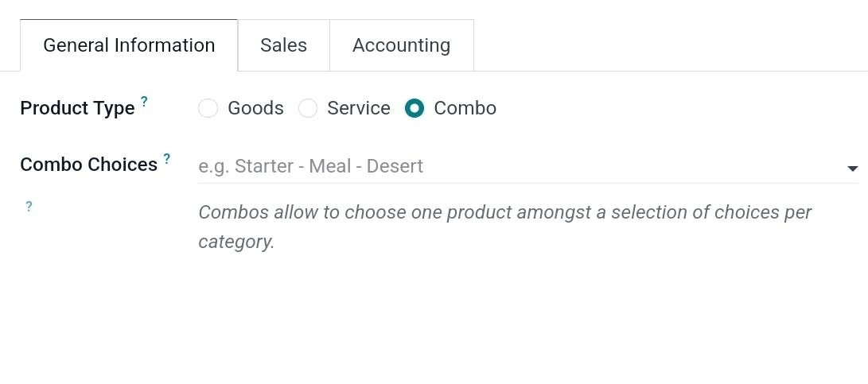
Task: Select the Goods radio button
Action: (x=208, y=108)
